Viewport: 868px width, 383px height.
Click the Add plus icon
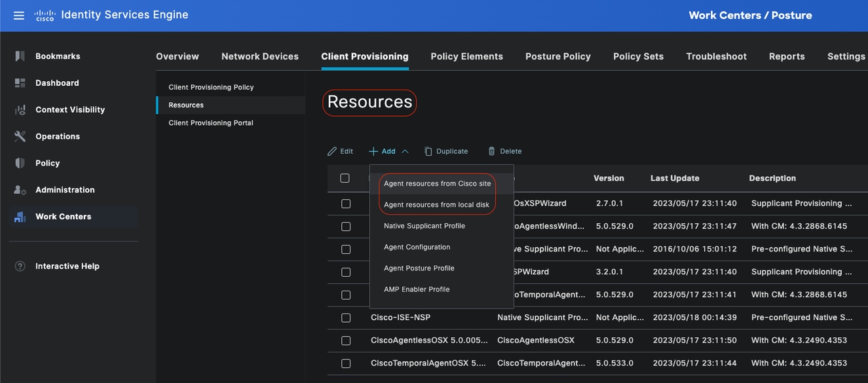pyautogui.click(x=373, y=151)
